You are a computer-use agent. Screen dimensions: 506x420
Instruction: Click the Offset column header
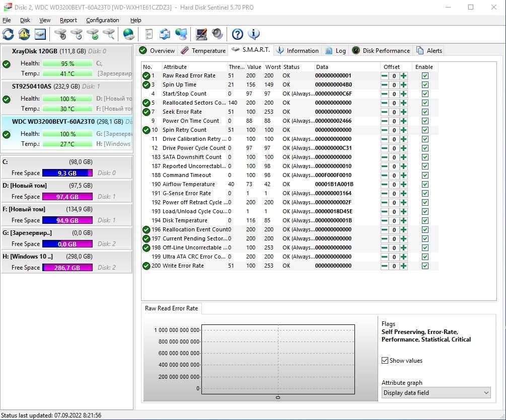[396, 67]
